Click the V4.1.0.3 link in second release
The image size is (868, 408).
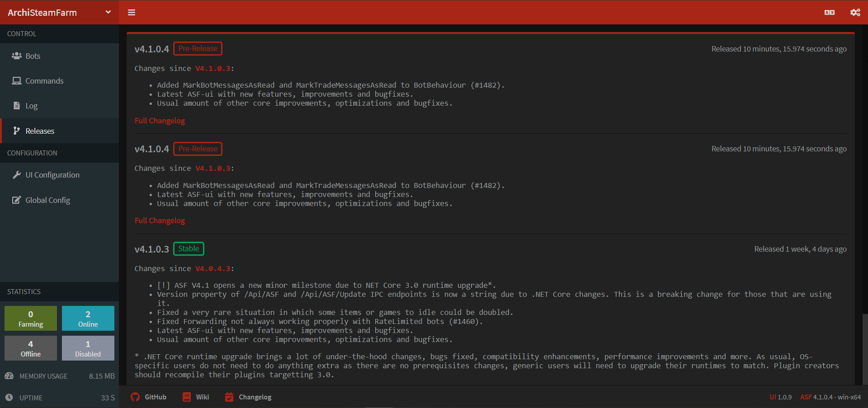tap(213, 169)
